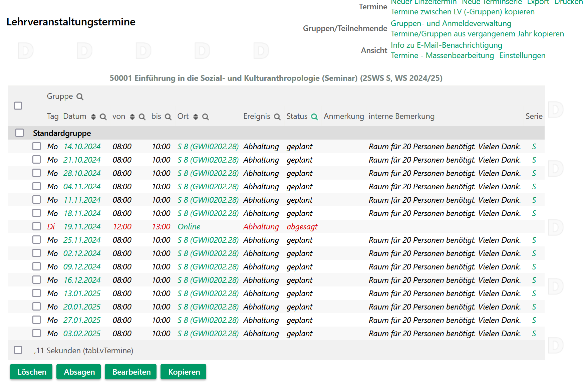Viewport: 588px width, 389px height.
Task: Open room S 8 link for 09.12.2024
Action: click(208, 267)
